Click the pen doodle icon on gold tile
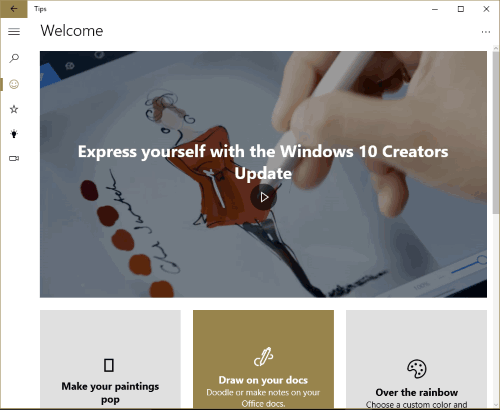The width and height of the screenshot is (500, 410). [x=263, y=357]
